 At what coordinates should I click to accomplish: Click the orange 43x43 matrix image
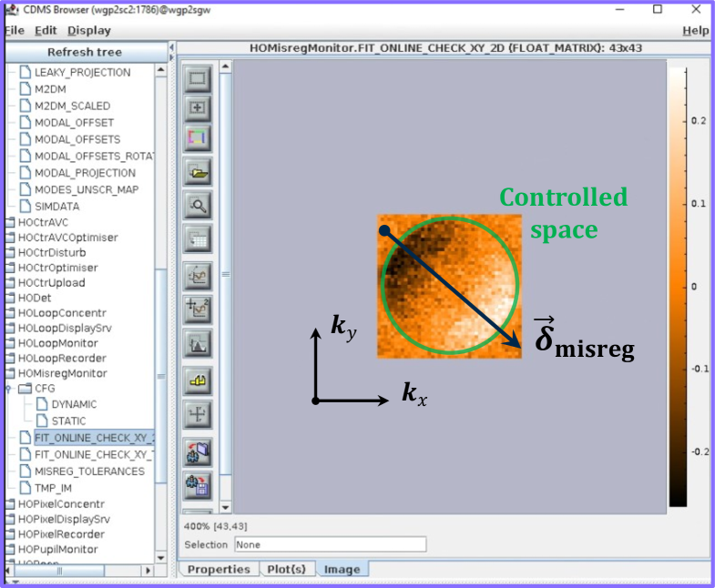point(449,286)
